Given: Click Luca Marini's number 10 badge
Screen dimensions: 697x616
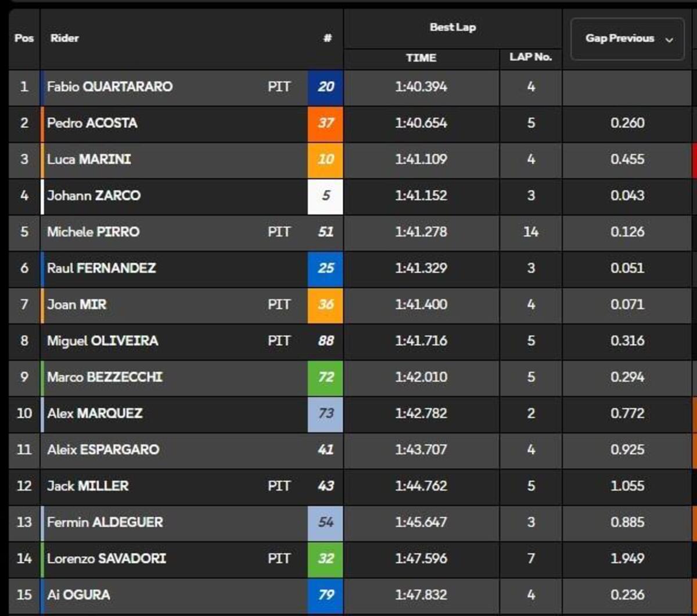Looking at the screenshot, I should click(325, 159).
